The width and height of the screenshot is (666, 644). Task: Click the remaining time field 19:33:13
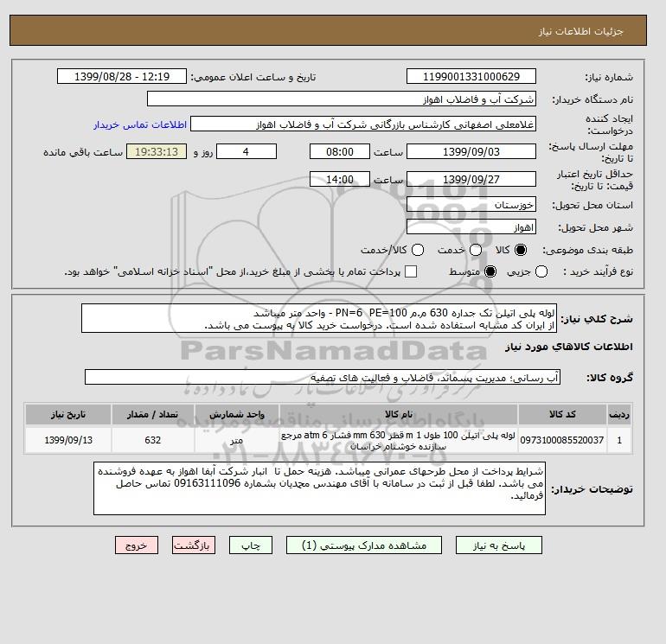coord(157,151)
